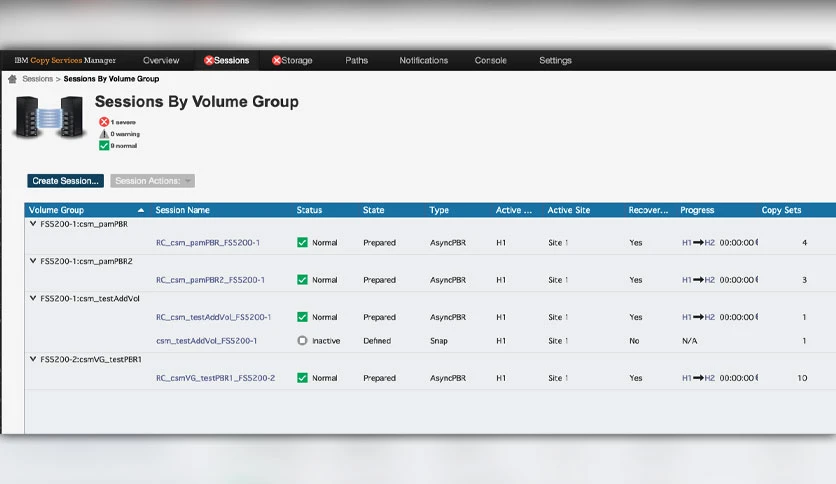Open session csm_testAddVol_FS5200-1
Viewport: 836px width, 484px height.
206,341
